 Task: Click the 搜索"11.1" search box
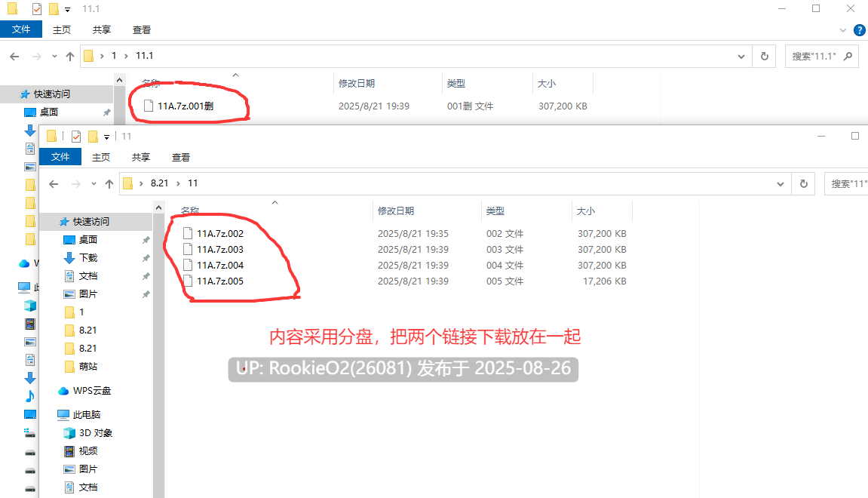[x=821, y=56]
